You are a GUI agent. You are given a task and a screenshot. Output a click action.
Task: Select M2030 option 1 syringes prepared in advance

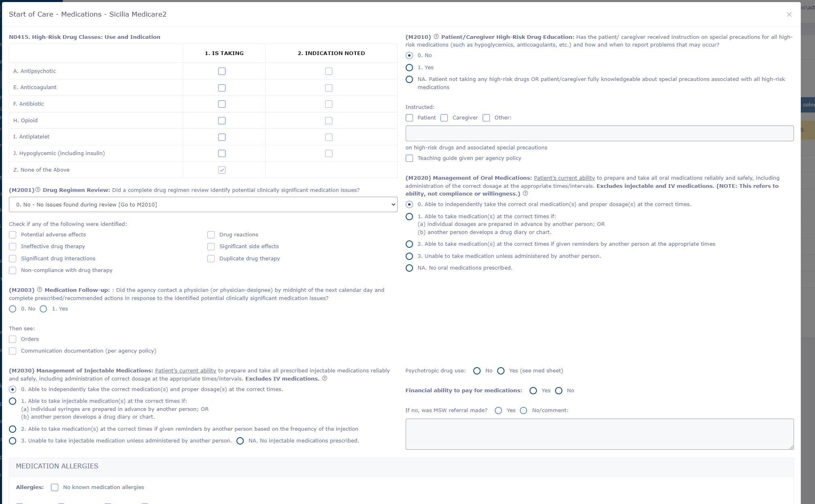(13, 401)
